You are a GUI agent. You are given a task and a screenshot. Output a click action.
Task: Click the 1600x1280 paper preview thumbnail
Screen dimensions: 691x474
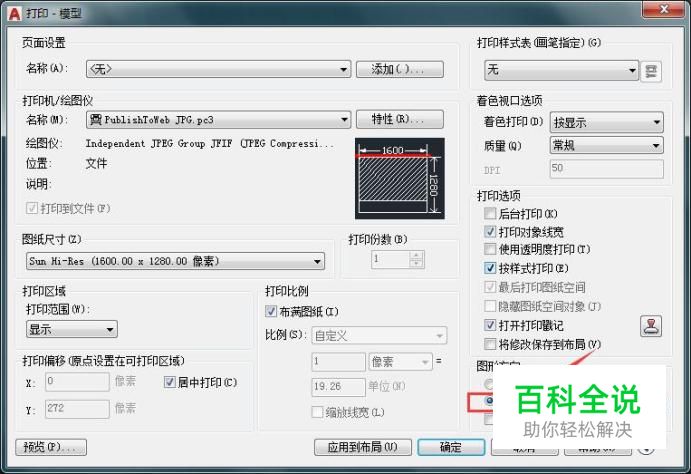pyautogui.click(x=400, y=178)
